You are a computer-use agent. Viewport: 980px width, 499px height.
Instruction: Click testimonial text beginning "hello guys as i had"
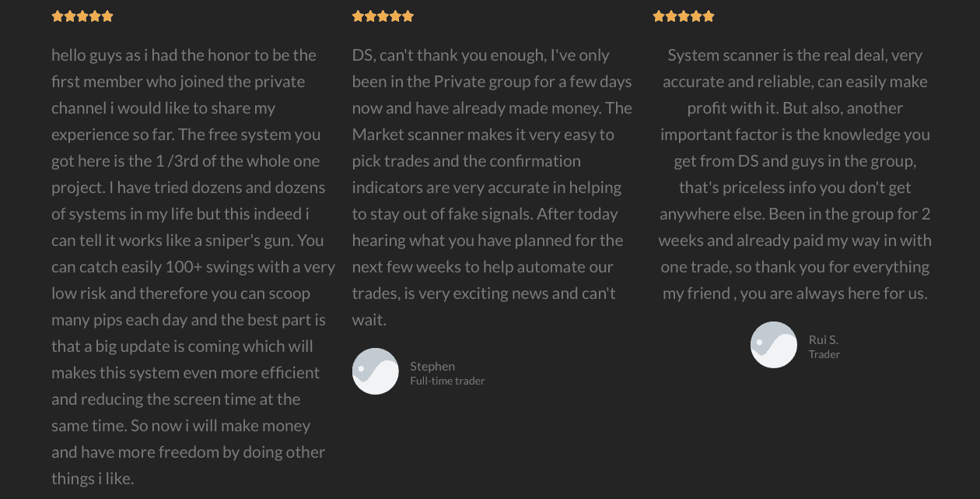click(193, 266)
